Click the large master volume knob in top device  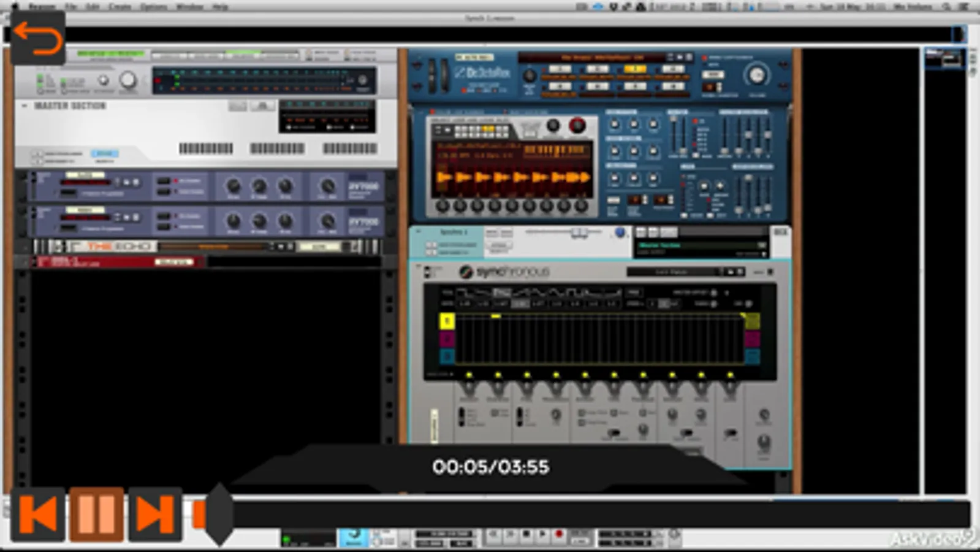128,80
